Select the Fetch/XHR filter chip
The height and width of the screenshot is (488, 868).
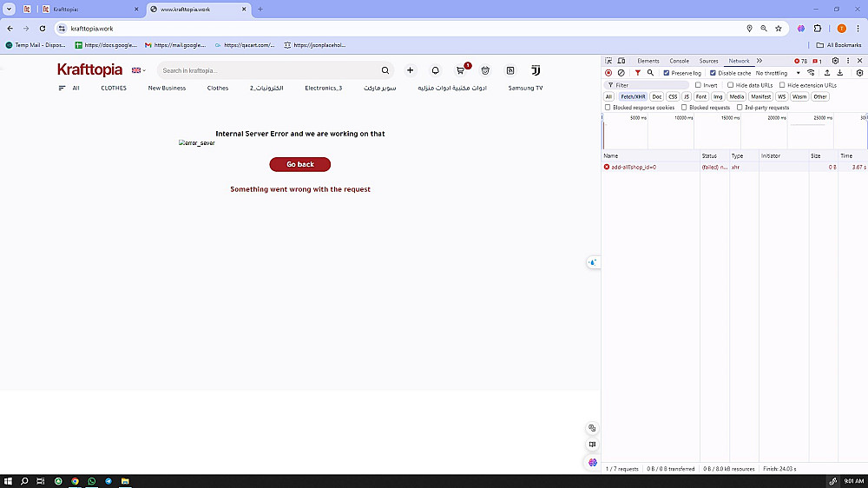[x=633, y=96]
